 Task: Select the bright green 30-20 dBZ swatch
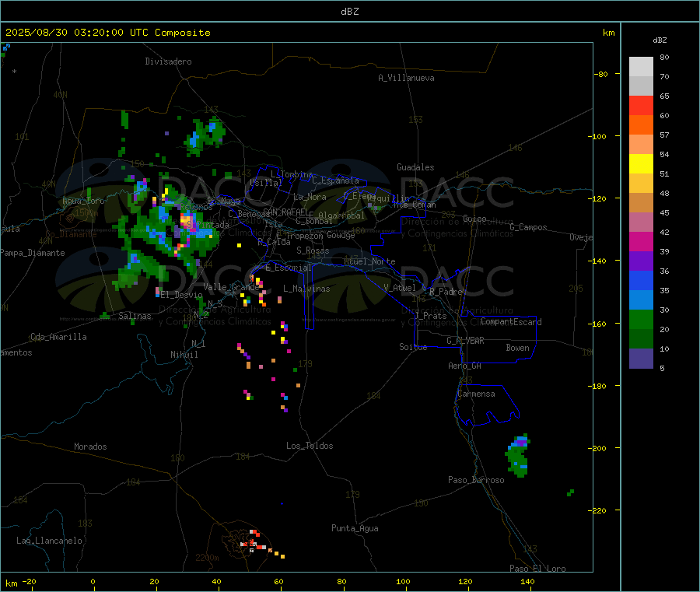point(641,319)
